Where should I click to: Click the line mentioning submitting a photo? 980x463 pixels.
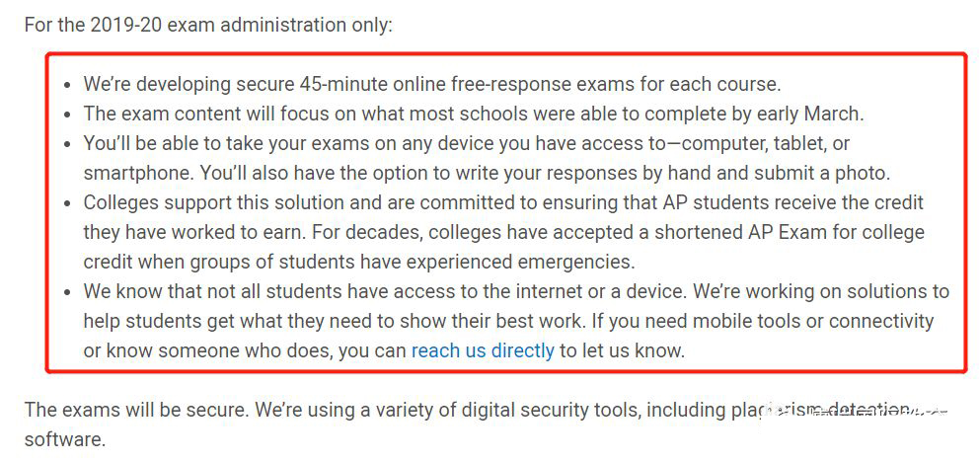coord(487,173)
